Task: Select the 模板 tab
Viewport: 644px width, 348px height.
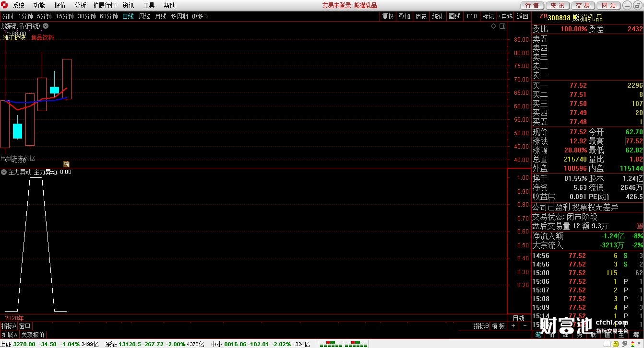Action: pos(499,326)
